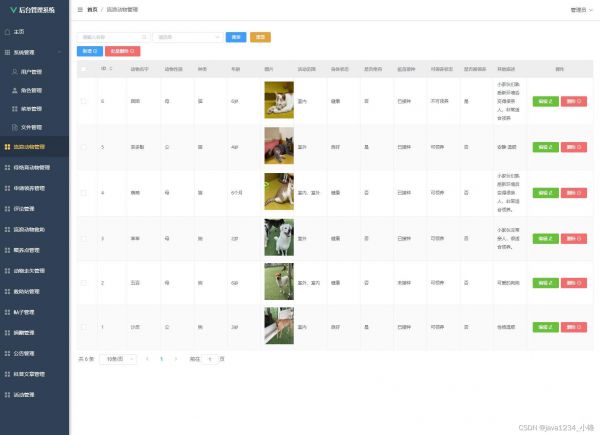Click the go-to page number input
Screen dimensions: 600x435
[210, 359]
